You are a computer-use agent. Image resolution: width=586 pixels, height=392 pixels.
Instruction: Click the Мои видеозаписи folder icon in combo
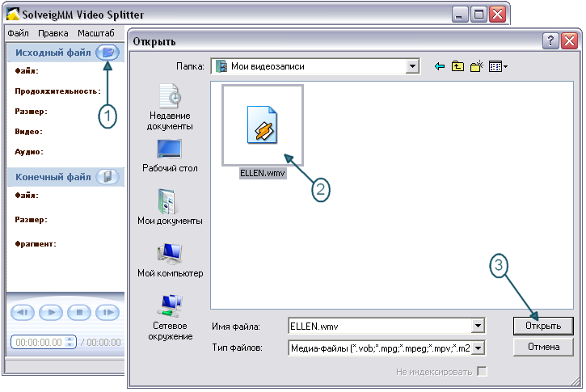pos(221,66)
